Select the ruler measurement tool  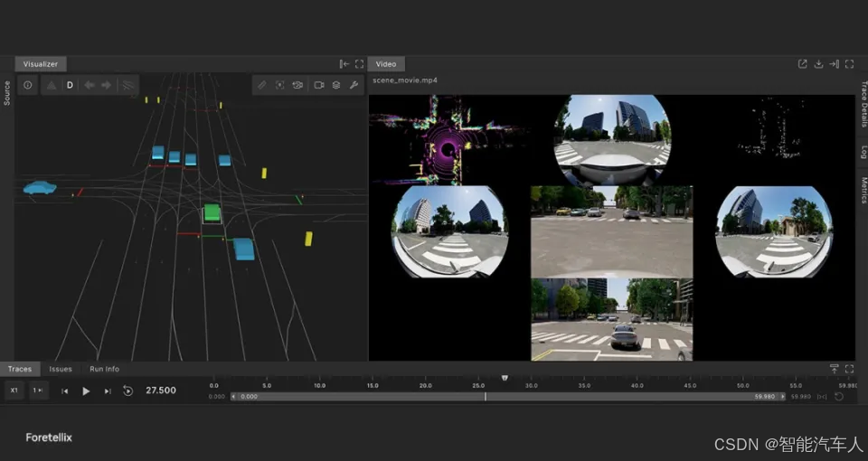coord(262,85)
